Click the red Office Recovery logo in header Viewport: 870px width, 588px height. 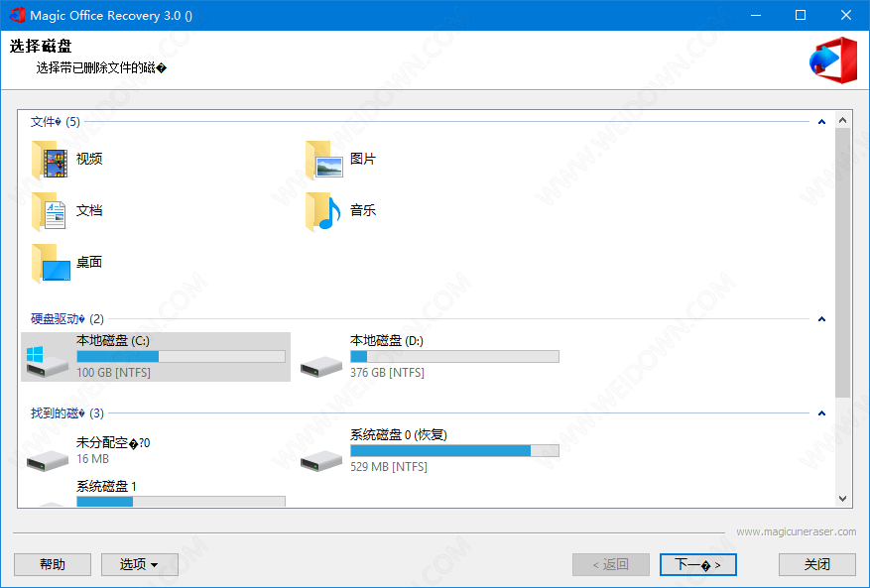click(x=833, y=59)
